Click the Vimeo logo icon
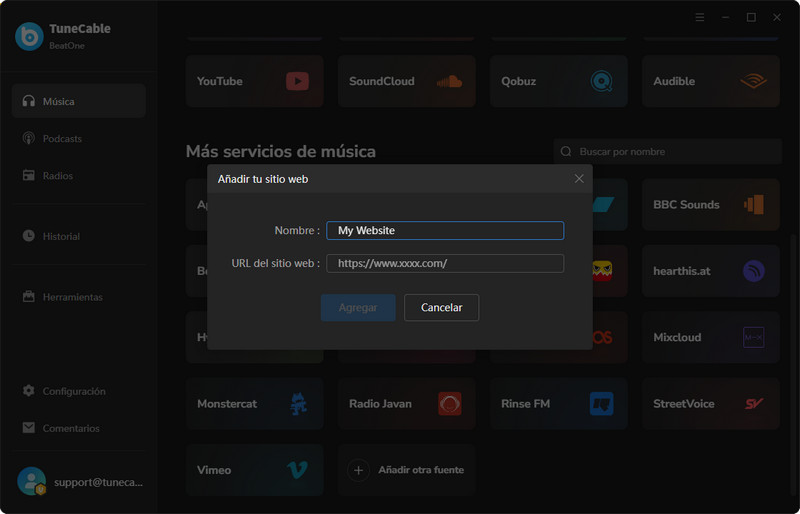This screenshot has height=514, width=800. tap(297, 470)
